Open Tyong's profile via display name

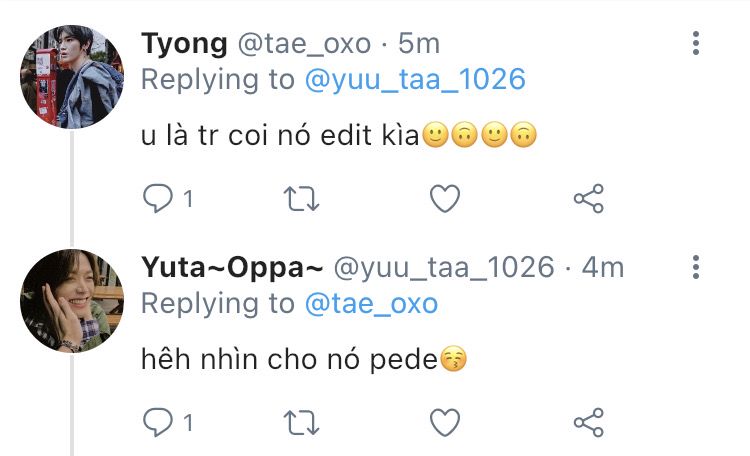tap(184, 44)
